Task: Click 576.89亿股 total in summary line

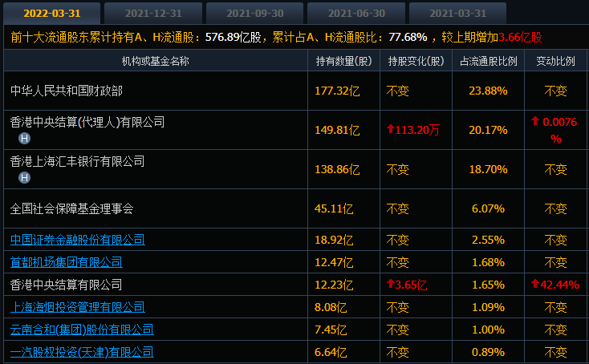Action: (x=233, y=37)
